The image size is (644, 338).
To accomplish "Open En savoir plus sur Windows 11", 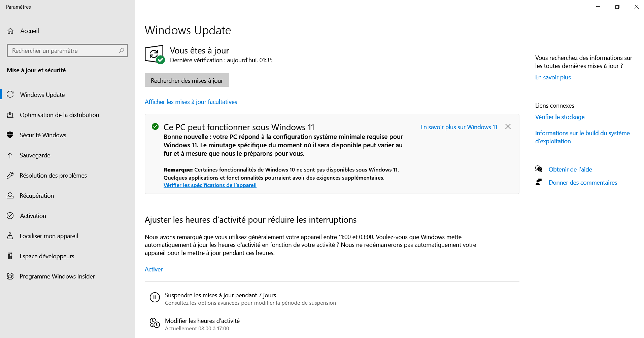I will (x=459, y=127).
